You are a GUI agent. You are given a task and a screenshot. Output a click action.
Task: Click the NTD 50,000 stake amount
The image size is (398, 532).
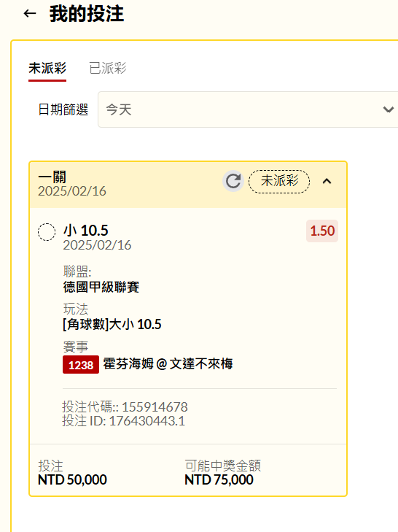[72, 479]
